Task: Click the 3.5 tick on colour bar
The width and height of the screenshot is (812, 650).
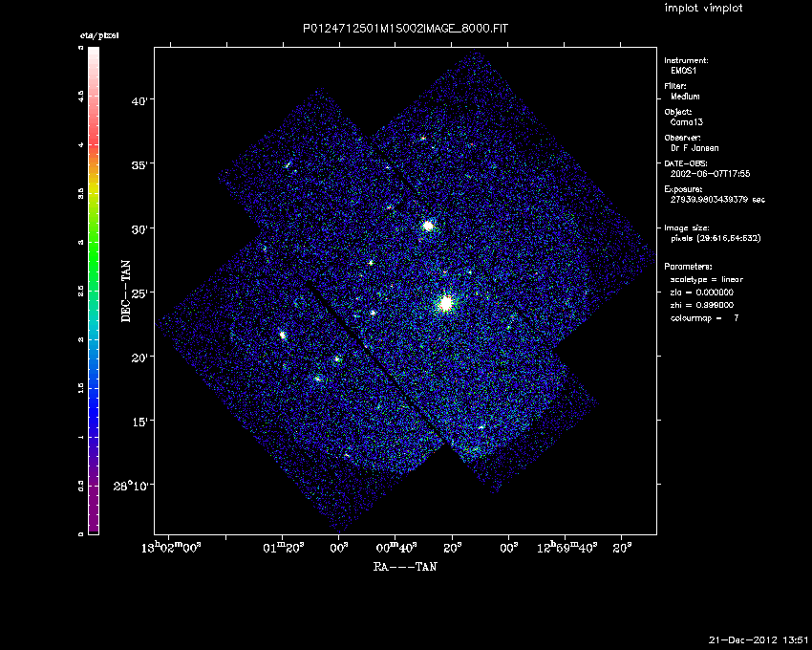Action: [x=81, y=194]
